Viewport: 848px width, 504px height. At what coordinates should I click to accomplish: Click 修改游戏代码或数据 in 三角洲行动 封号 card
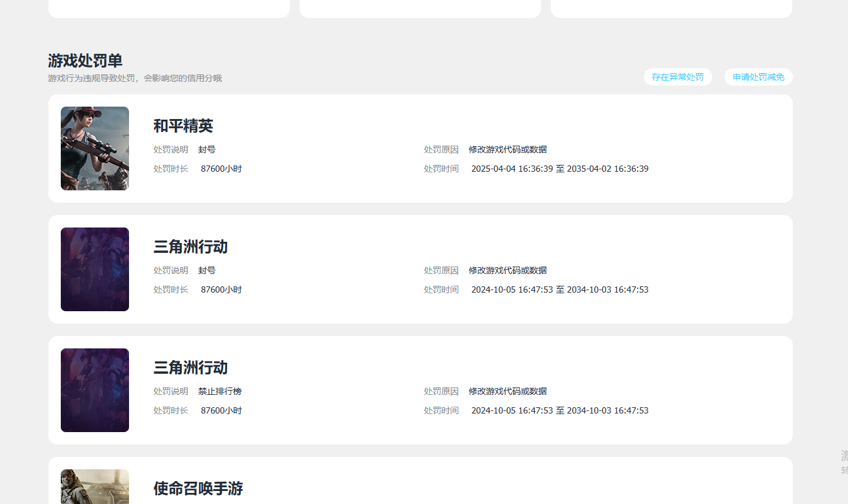pos(508,270)
